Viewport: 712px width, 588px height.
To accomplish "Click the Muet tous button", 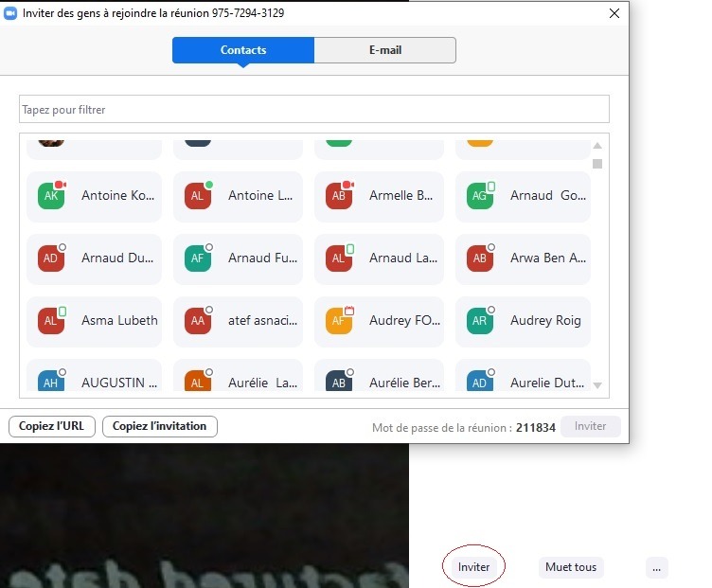I will [571, 567].
